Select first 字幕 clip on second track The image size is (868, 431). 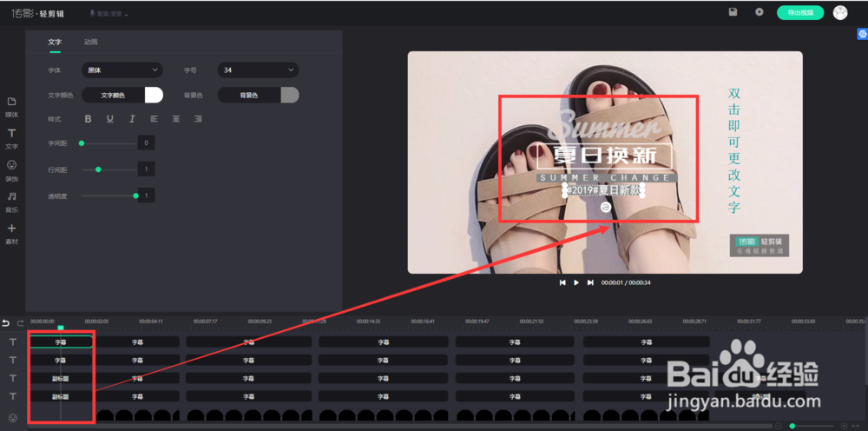click(61, 360)
